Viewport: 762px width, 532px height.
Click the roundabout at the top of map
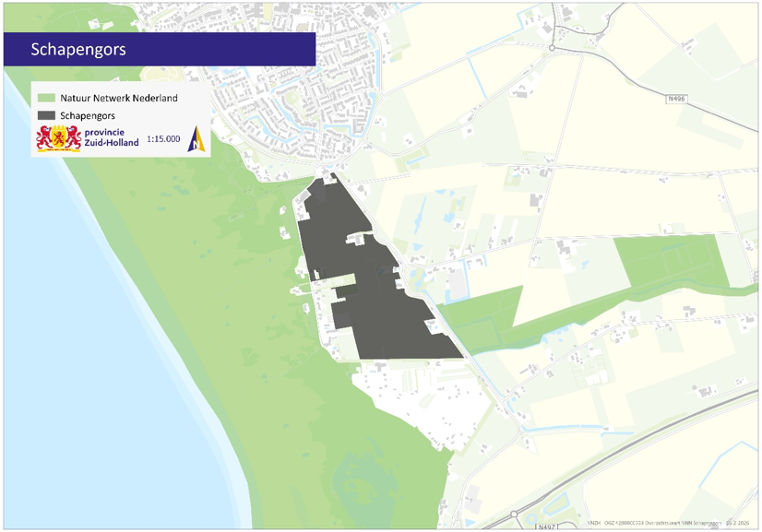552,48
